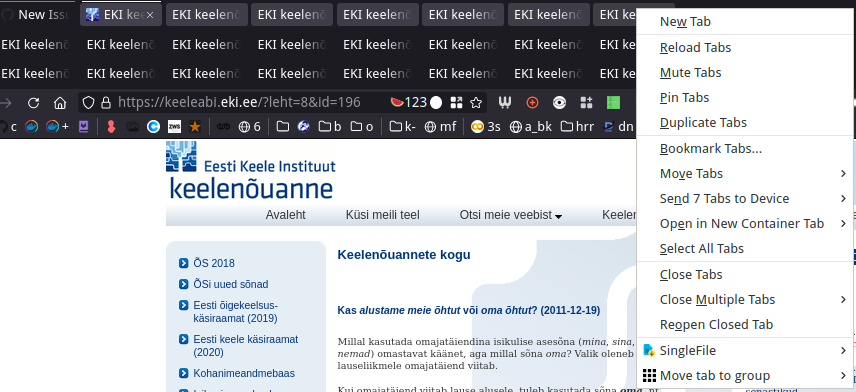The width and height of the screenshot is (856, 392).
Task: Click the watermelon 123 icon in address bar
Action: coord(408,102)
